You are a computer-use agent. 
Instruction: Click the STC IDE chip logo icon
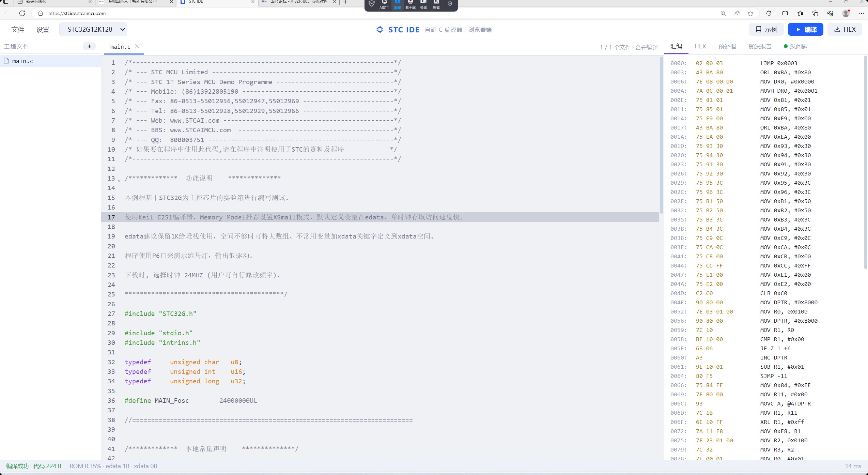(x=379, y=30)
